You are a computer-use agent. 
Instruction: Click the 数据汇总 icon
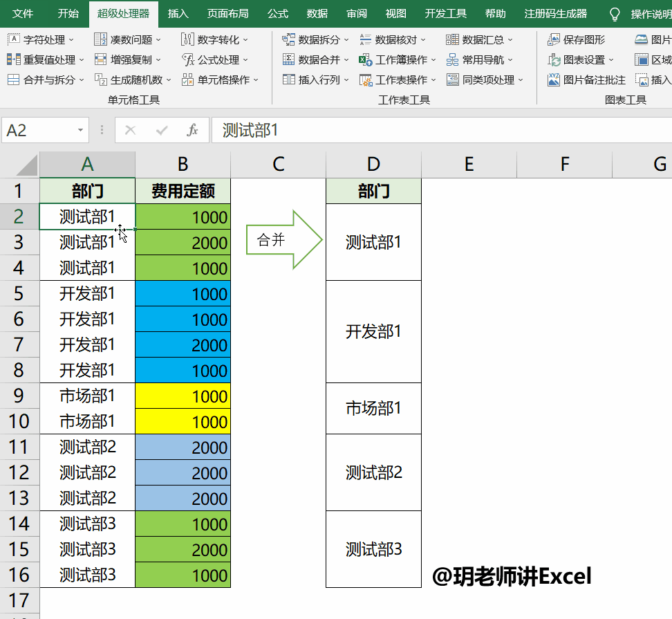452,39
